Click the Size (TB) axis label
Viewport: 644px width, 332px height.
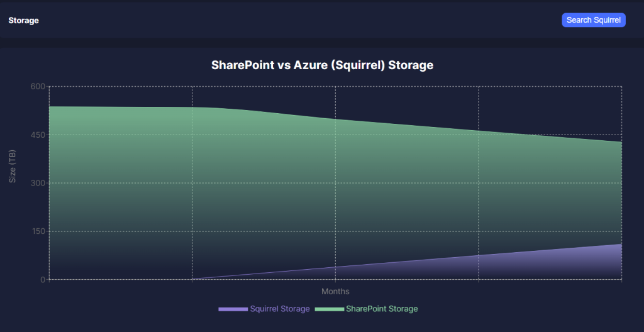13,167
